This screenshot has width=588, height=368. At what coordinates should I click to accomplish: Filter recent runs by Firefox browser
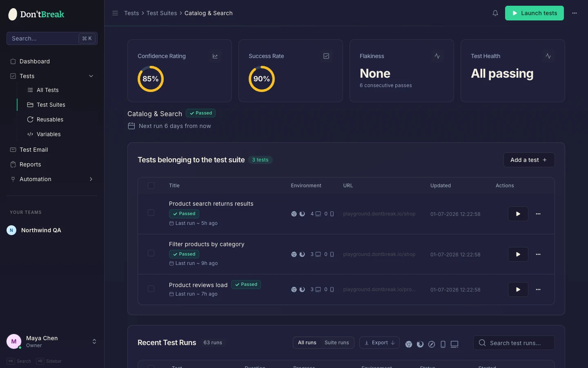click(x=420, y=344)
